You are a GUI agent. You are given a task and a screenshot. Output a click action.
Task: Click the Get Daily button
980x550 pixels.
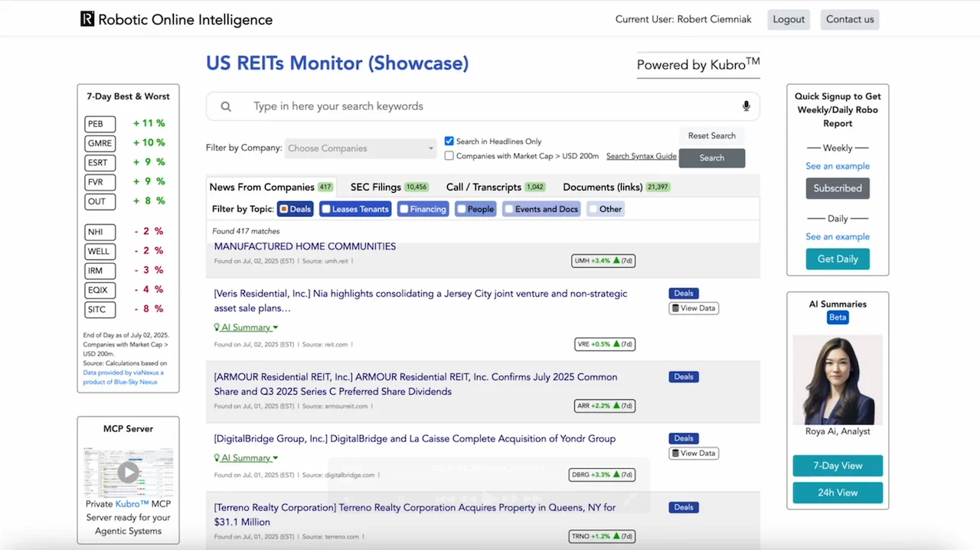838,259
